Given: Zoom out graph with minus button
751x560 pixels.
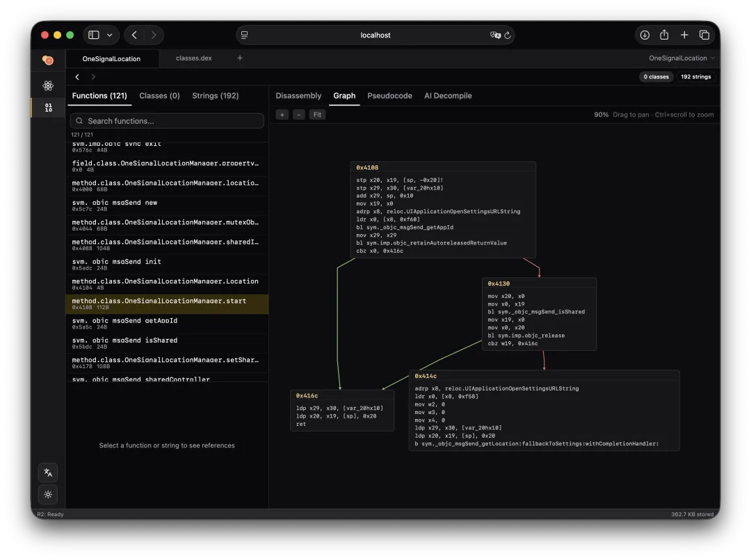Looking at the screenshot, I should coord(299,115).
